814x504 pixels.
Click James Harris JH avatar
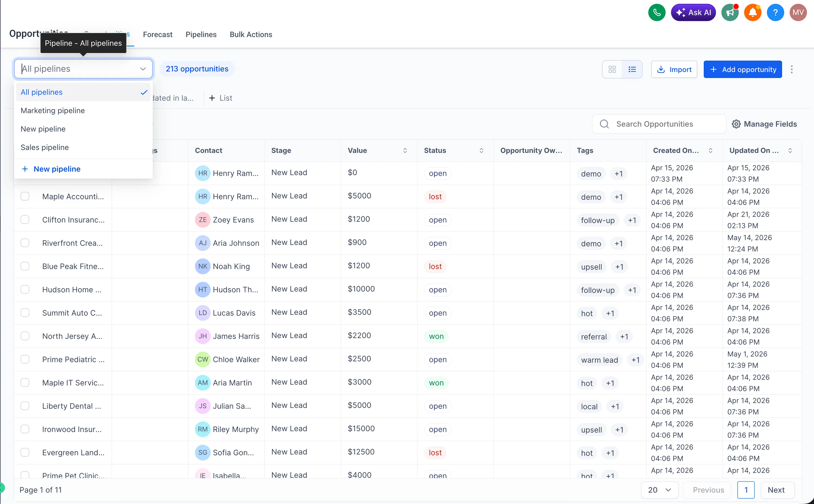(202, 336)
